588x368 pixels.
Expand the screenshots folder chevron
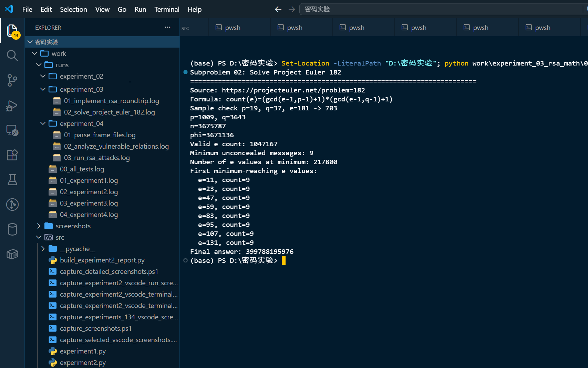coord(39,226)
